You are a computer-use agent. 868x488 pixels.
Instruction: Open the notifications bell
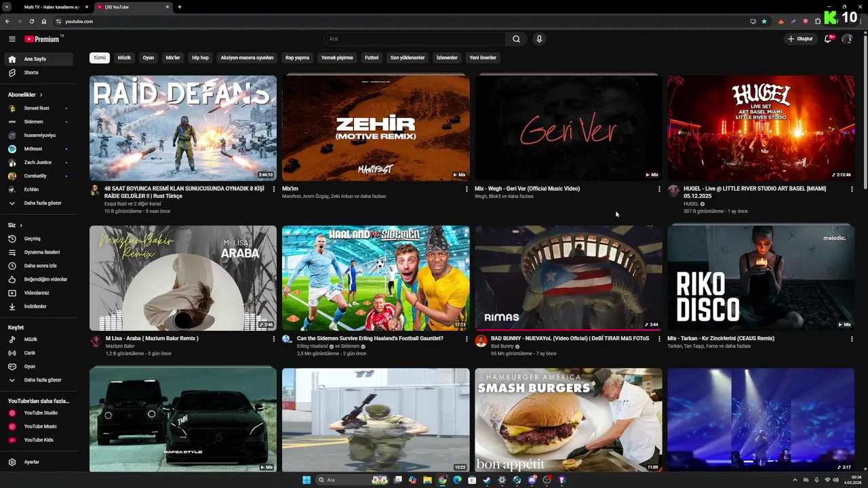(827, 39)
